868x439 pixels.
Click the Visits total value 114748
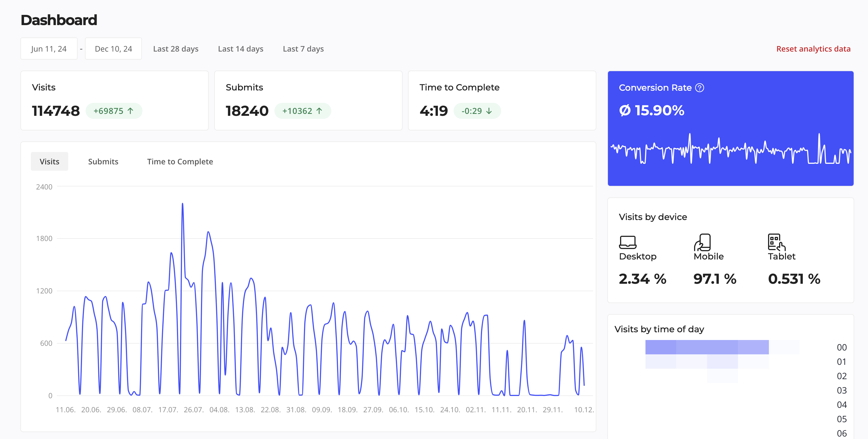pyautogui.click(x=56, y=110)
